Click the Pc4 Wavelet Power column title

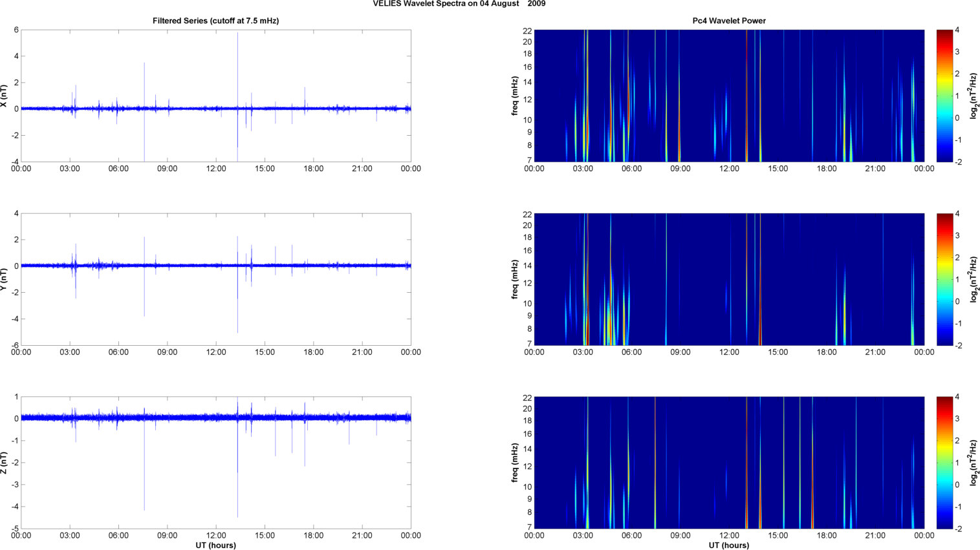(729, 21)
